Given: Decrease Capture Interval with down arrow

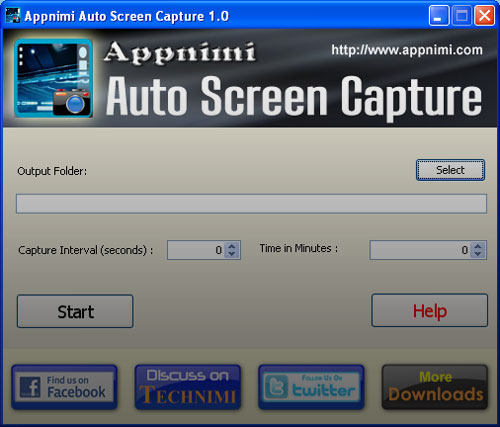Looking at the screenshot, I should (x=232, y=254).
